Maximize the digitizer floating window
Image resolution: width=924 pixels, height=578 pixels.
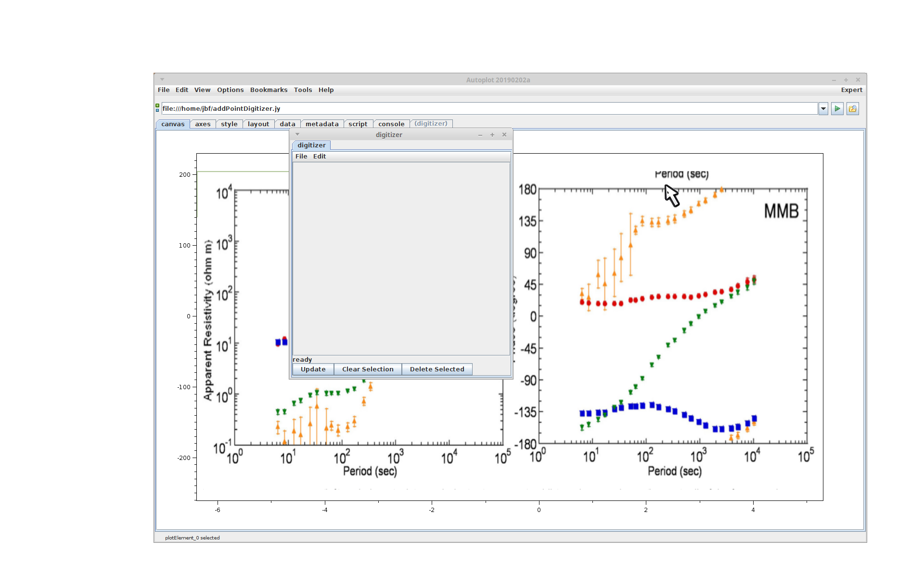[492, 135]
